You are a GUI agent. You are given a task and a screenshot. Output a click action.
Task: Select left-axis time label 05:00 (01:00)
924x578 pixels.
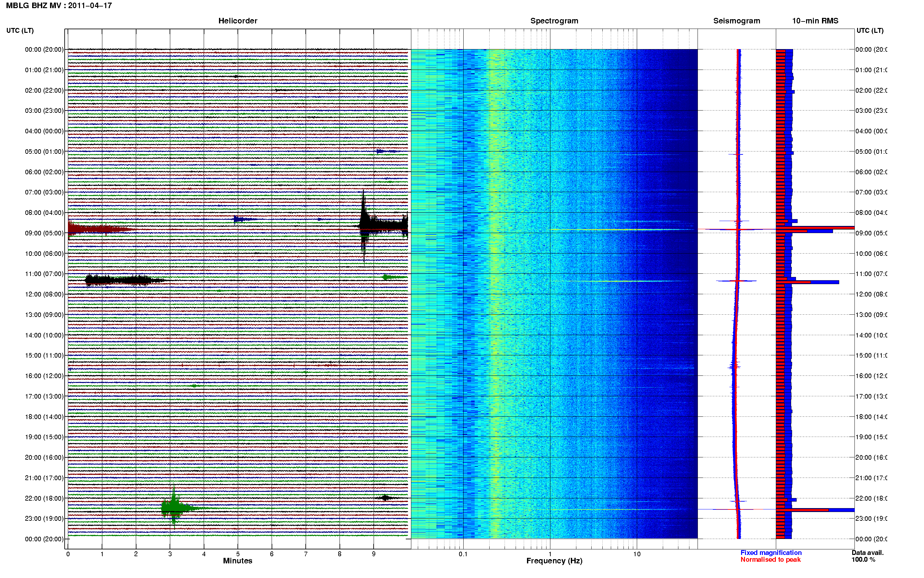[44, 152]
